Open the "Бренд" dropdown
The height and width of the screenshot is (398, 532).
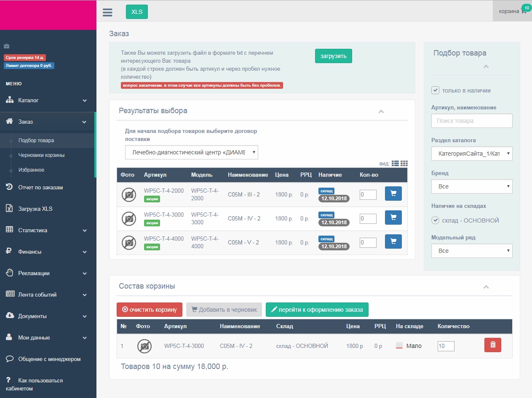(472, 186)
